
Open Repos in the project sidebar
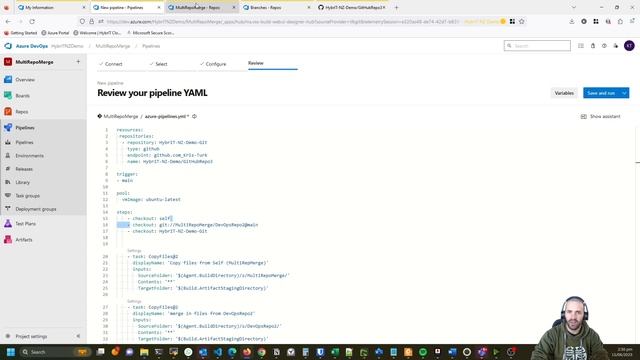22,111
